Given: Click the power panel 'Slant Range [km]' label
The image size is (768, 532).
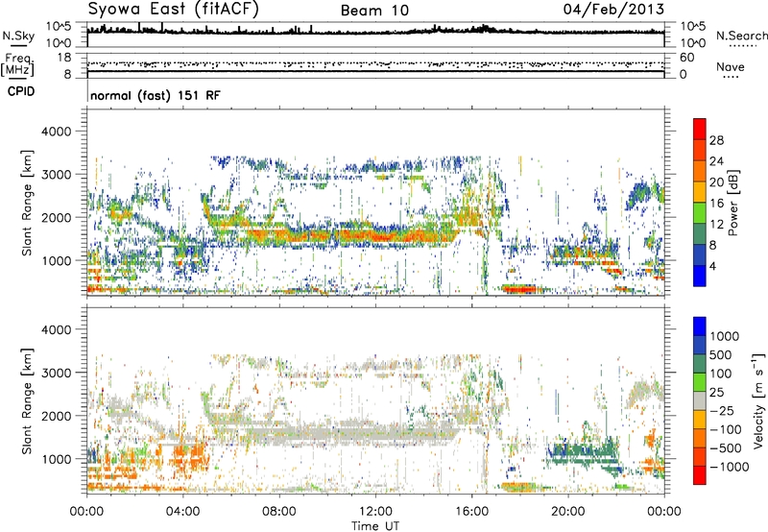Looking at the screenshot, I should [x=27, y=203].
